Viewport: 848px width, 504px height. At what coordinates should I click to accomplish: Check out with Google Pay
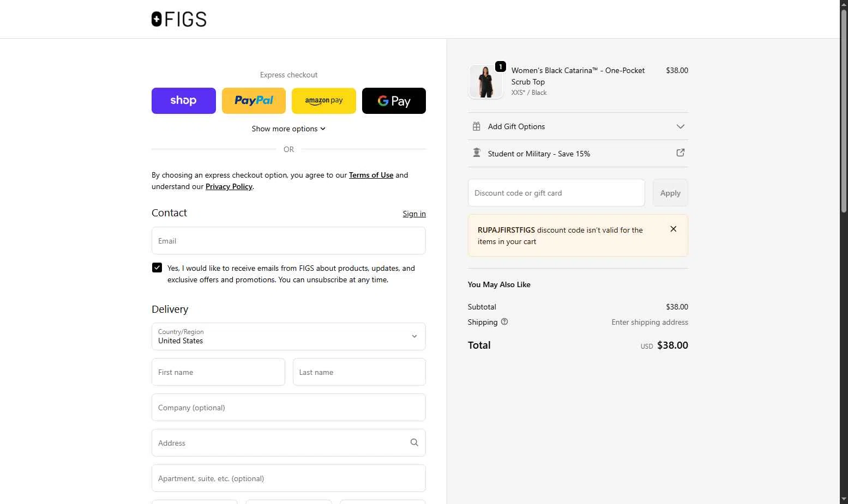pyautogui.click(x=394, y=101)
